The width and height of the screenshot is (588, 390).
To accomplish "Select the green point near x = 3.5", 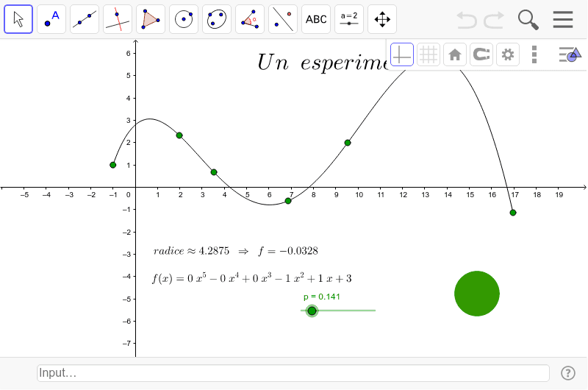I will (214, 172).
